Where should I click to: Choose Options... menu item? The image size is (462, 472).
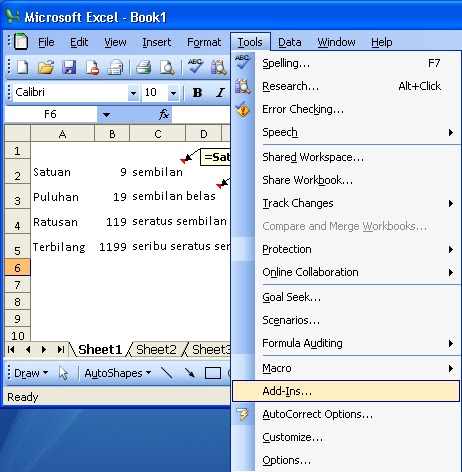346,460
